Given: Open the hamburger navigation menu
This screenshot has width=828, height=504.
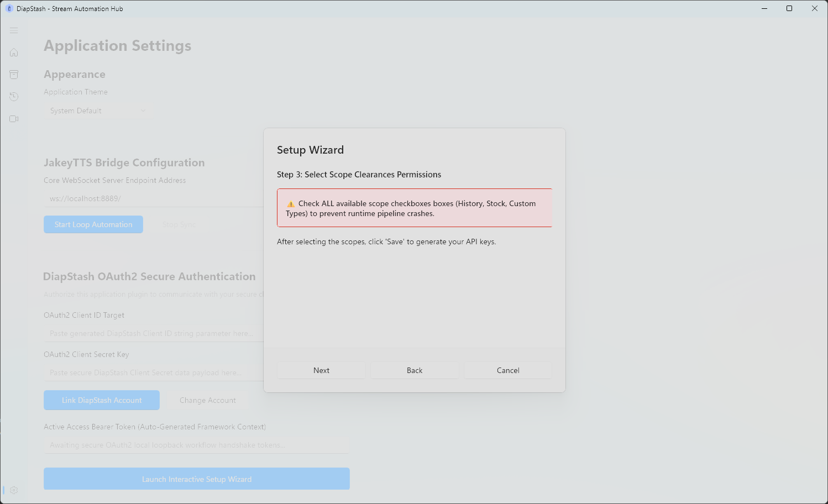Looking at the screenshot, I should [x=14, y=30].
